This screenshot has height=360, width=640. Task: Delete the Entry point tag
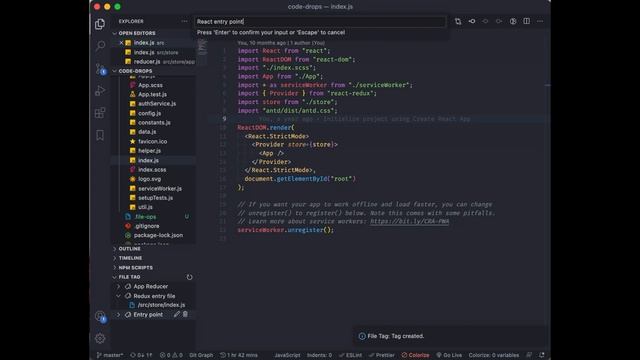coord(185,314)
